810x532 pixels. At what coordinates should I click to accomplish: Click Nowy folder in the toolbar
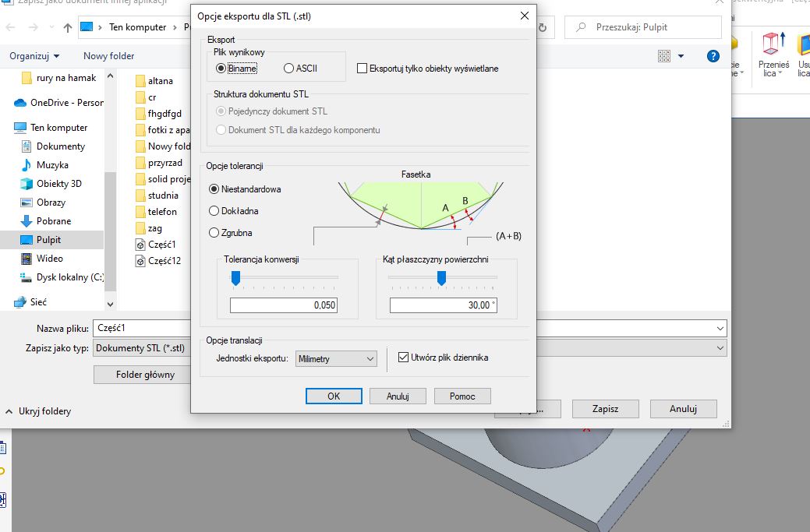[108, 56]
